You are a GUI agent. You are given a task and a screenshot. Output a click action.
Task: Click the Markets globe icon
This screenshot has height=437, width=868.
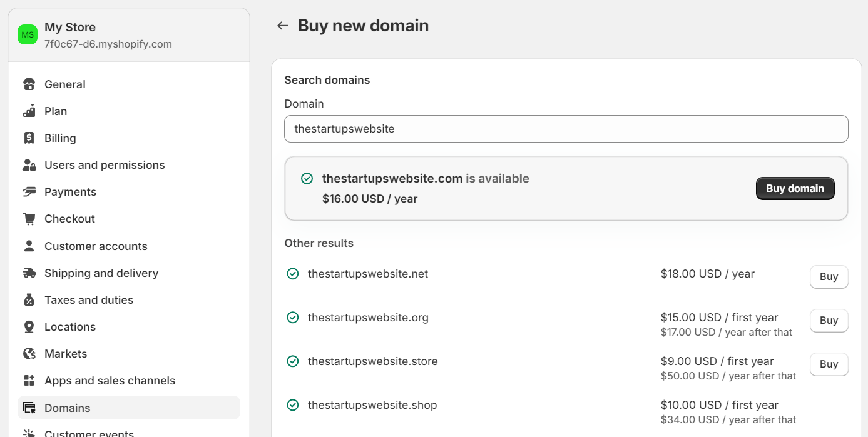(29, 353)
